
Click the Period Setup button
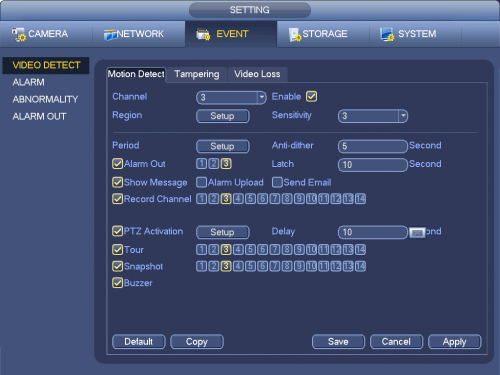[x=223, y=146]
